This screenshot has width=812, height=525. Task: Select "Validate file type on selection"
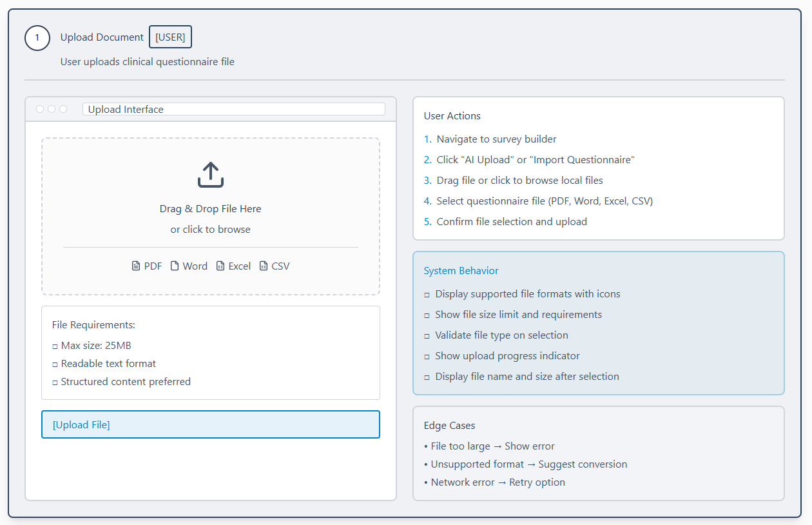502,335
